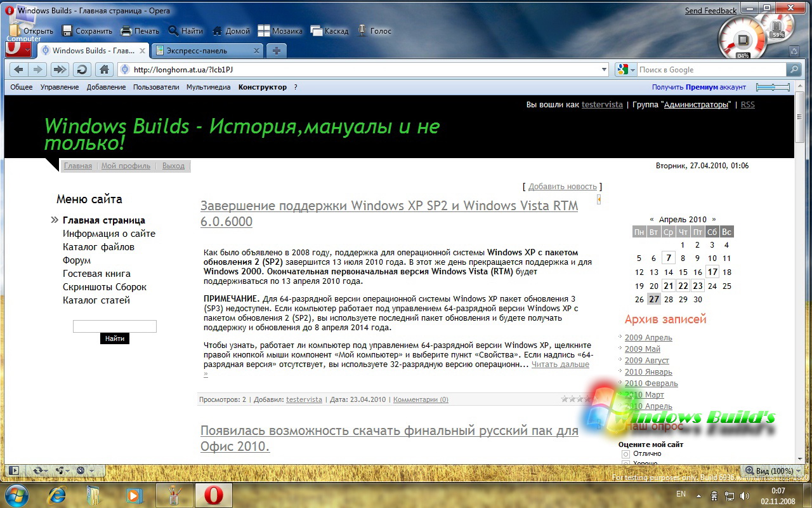Screen dimensions: 812x508
Task: Click the site search text field
Action: (115, 326)
